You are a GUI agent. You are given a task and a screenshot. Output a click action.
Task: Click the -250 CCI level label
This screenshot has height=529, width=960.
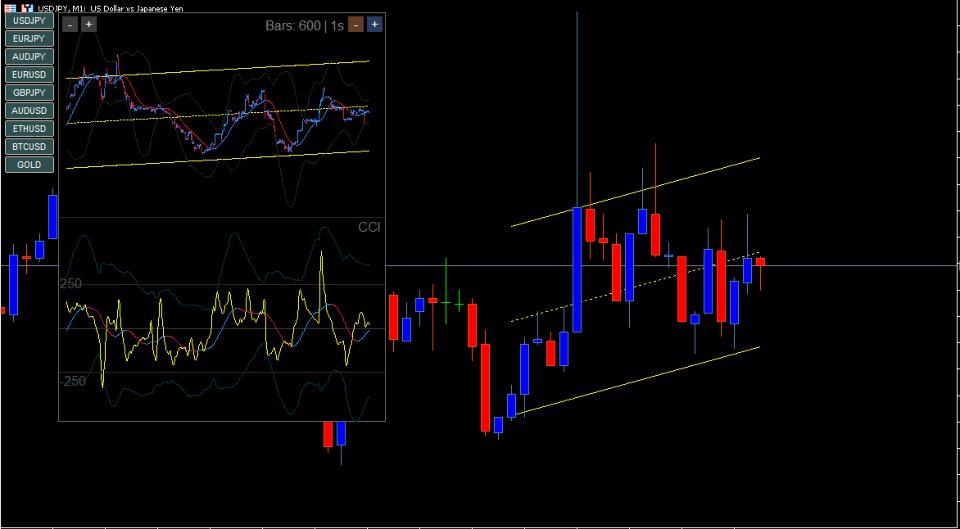[73, 381]
